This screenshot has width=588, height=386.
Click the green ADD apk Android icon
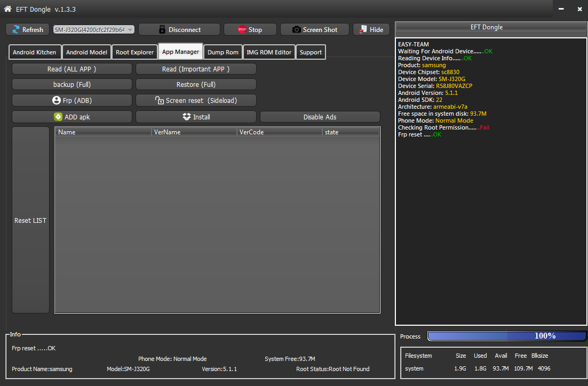58,117
